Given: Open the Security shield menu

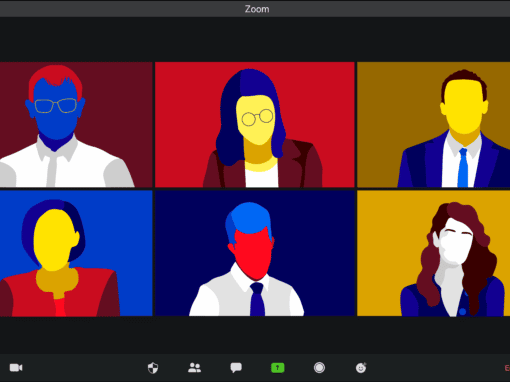Looking at the screenshot, I should coord(153,368).
